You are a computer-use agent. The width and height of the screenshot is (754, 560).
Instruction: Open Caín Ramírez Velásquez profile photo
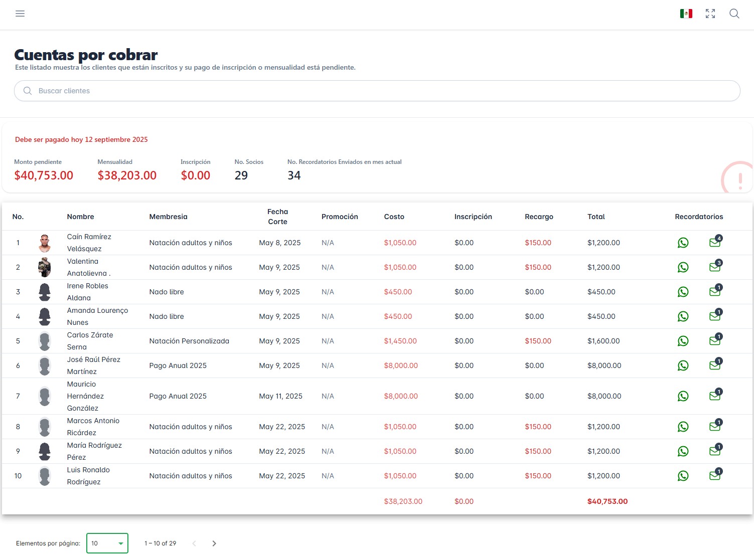[45, 243]
